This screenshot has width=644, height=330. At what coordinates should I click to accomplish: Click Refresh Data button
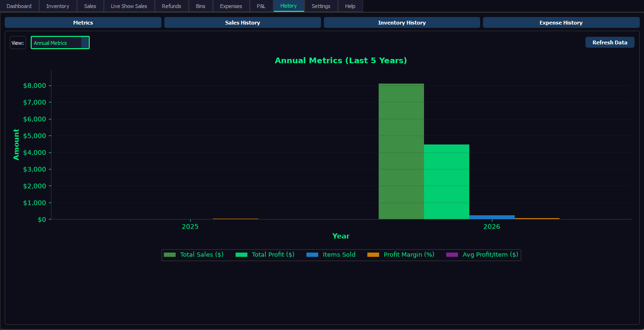point(610,42)
